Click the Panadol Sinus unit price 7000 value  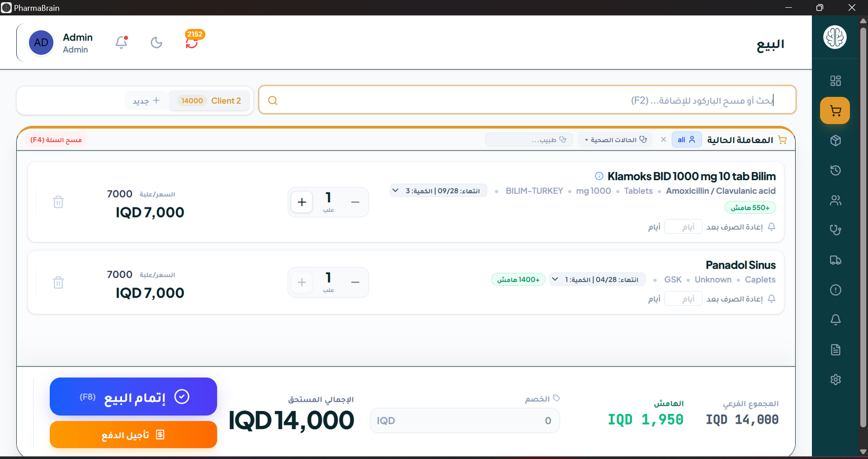[x=120, y=274]
